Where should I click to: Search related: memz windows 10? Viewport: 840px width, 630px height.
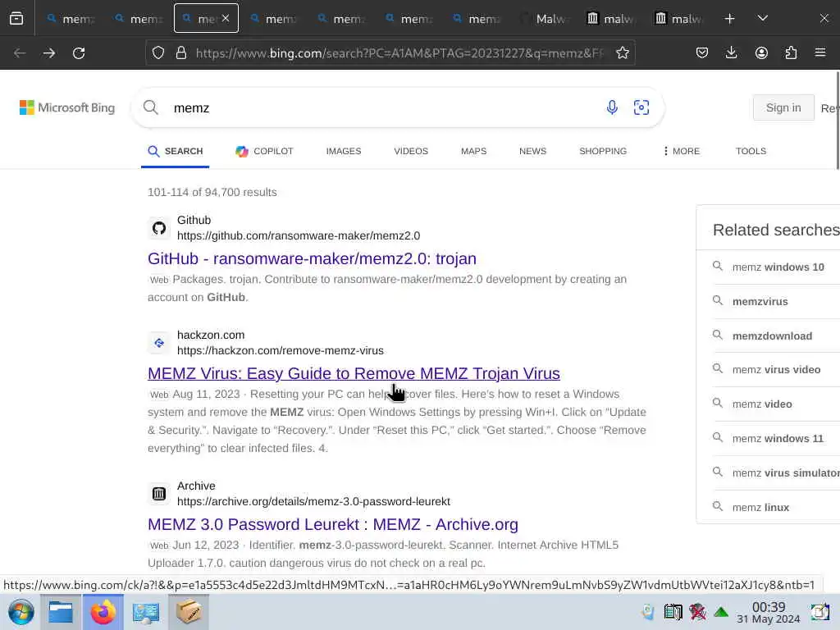coord(778,267)
